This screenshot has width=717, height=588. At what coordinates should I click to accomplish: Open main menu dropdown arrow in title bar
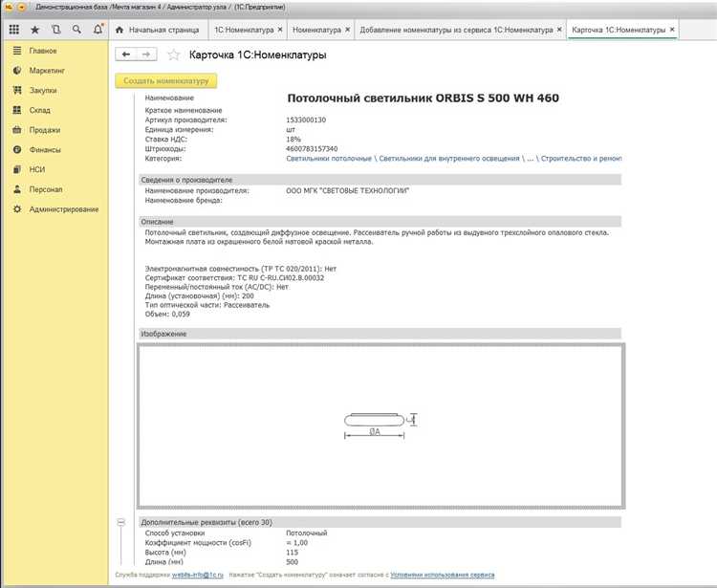point(21,7)
